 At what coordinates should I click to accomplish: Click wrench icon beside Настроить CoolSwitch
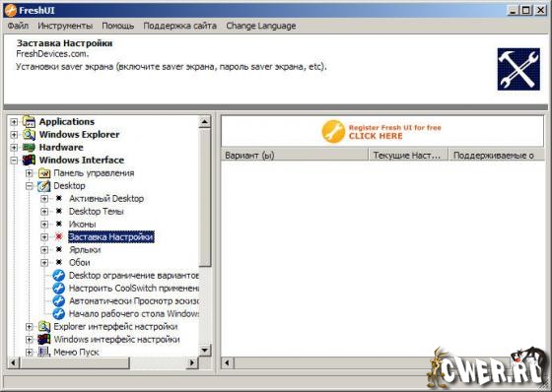(59, 289)
